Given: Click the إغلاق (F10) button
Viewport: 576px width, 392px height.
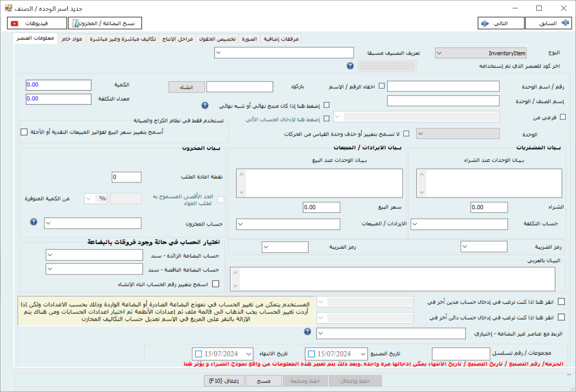Looking at the screenshot, I should [x=224, y=381].
